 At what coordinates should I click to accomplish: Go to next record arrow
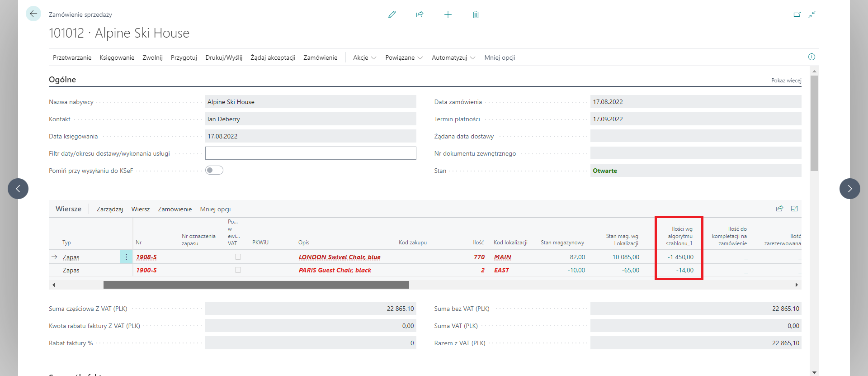849,189
